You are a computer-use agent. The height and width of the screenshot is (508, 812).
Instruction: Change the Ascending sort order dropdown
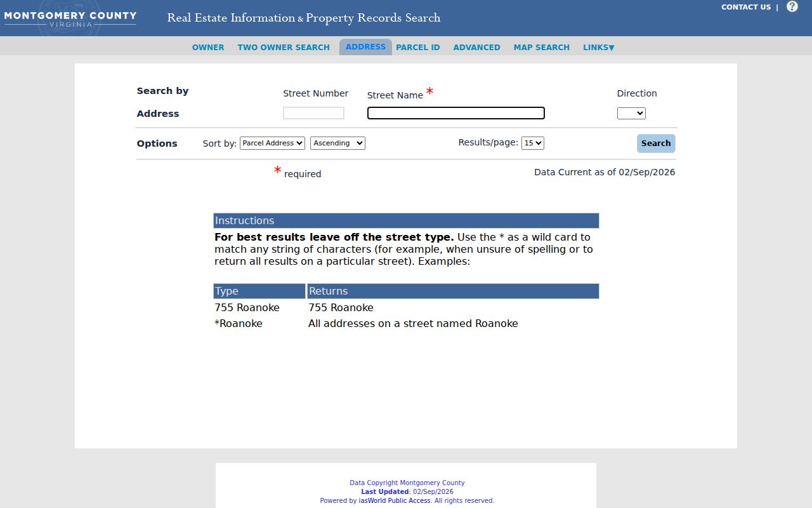click(337, 143)
